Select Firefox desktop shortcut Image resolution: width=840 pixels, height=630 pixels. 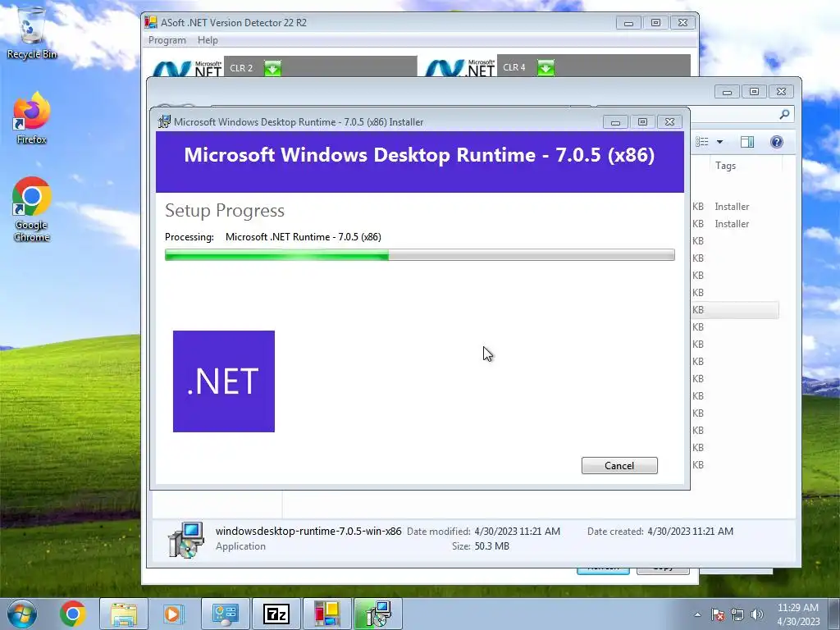coord(32,118)
